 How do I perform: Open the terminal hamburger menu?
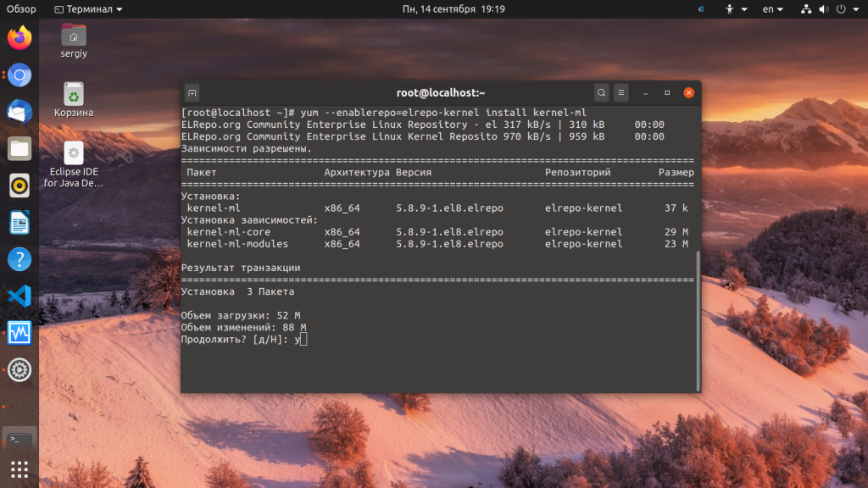(x=621, y=92)
